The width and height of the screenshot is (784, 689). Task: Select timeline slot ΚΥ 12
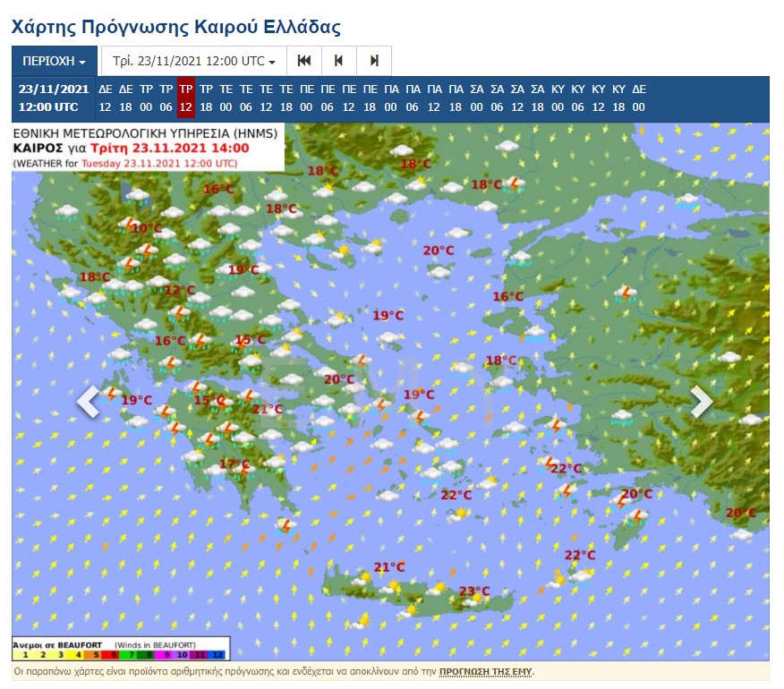pos(599,98)
